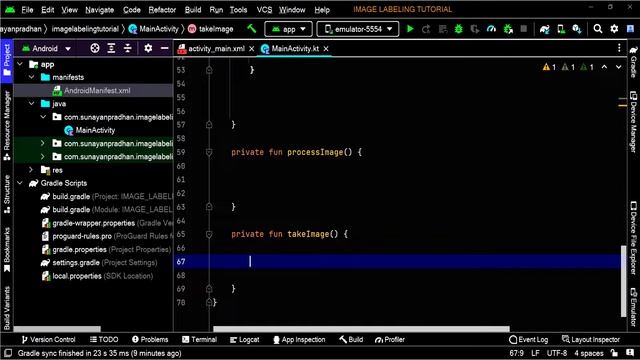Fold processImage function at line 59
This screenshot has height=360, width=640.
pyautogui.click(x=209, y=152)
